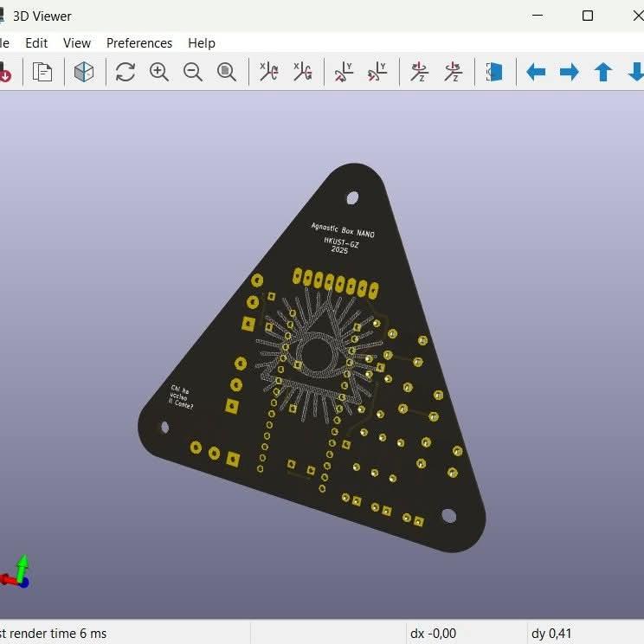The height and width of the screenshot is (644, 644).
Task: Rotate Y counterclockwise
Action: point(377,72)
